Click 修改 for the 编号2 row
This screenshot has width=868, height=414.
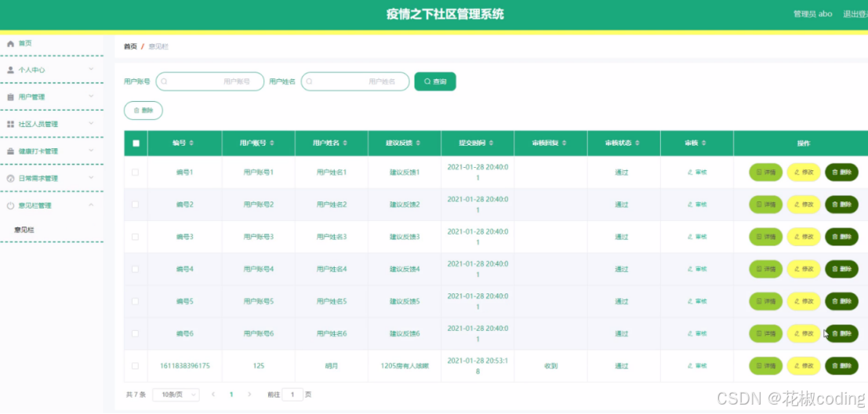(x=804, y=204)
